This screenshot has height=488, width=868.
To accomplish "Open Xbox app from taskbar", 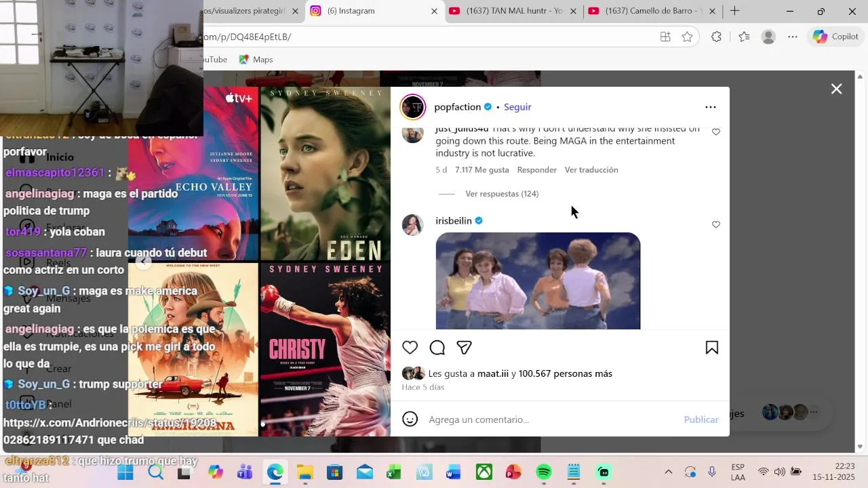I will (484, 472).
